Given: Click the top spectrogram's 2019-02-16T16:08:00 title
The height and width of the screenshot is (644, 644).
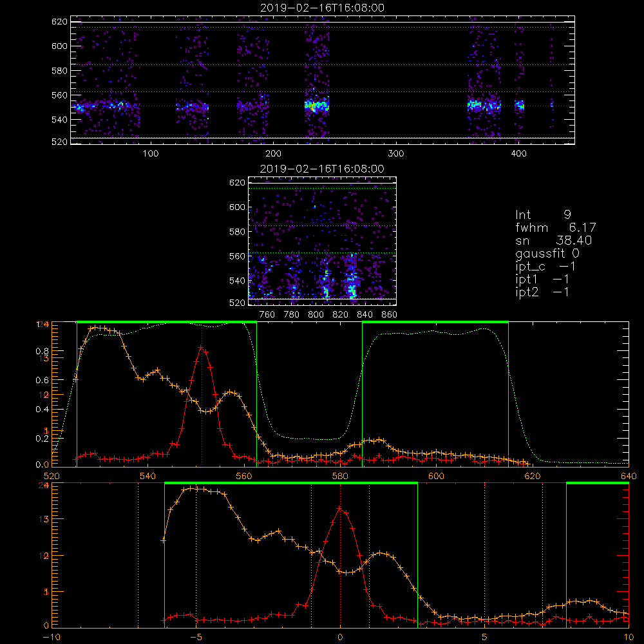Looking at the screenshot, I should [323, 8].
